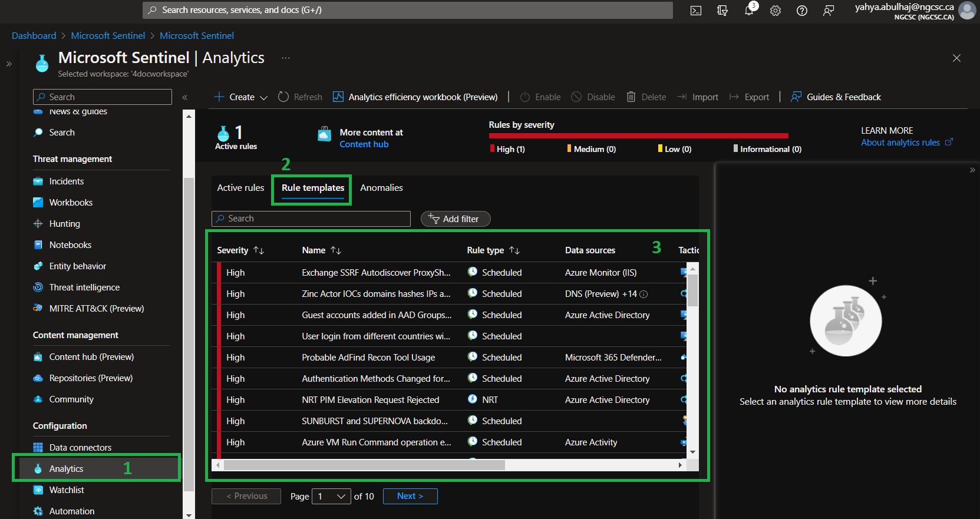Collapse the details pane with chevrons
Screen dimensions: 980x519
(x=972, y=170)
